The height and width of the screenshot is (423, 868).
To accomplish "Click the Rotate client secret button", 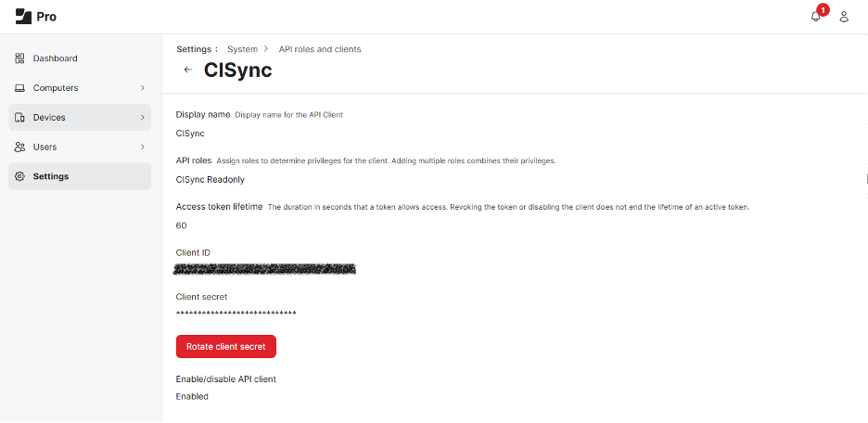I will [226, 347].
